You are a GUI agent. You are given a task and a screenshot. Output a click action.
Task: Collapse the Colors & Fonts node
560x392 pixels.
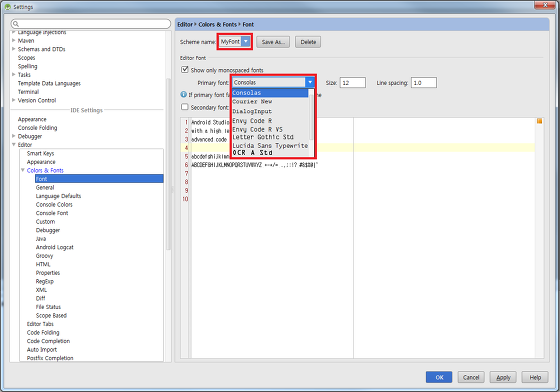22,170
